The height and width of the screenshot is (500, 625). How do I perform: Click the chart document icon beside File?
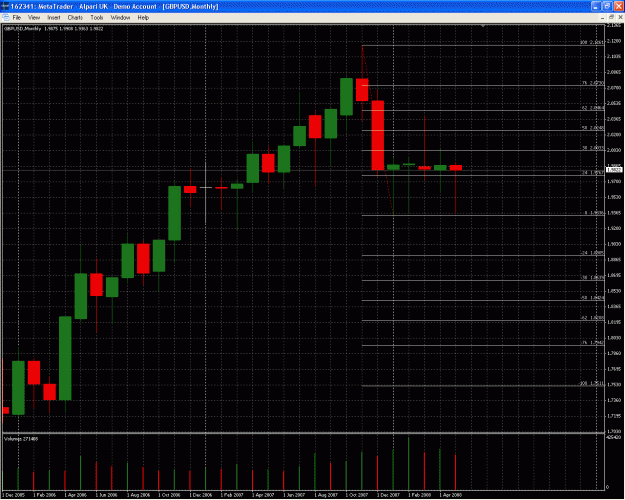pos(6,18)
